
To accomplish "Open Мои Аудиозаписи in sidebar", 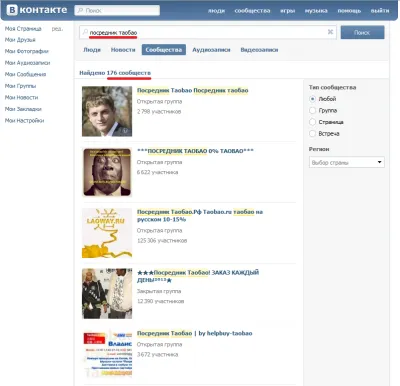I will tap(27, 63).
